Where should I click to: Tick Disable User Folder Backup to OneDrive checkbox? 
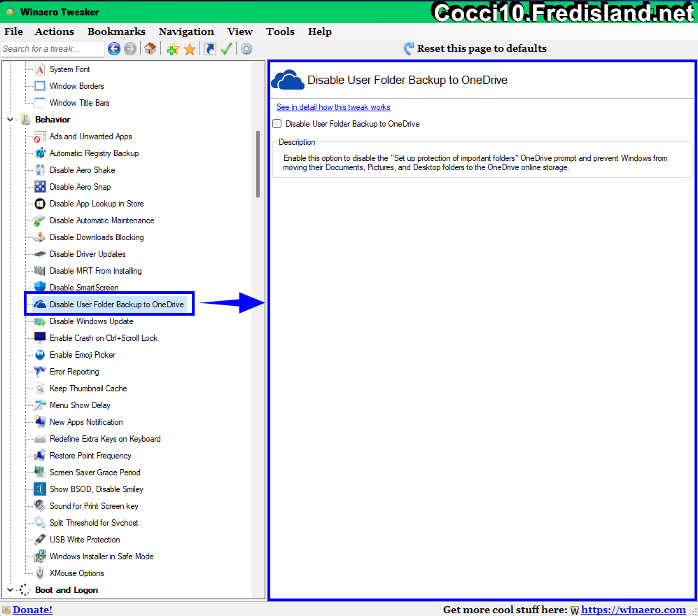pyautogui.click(x=277, y=124)
